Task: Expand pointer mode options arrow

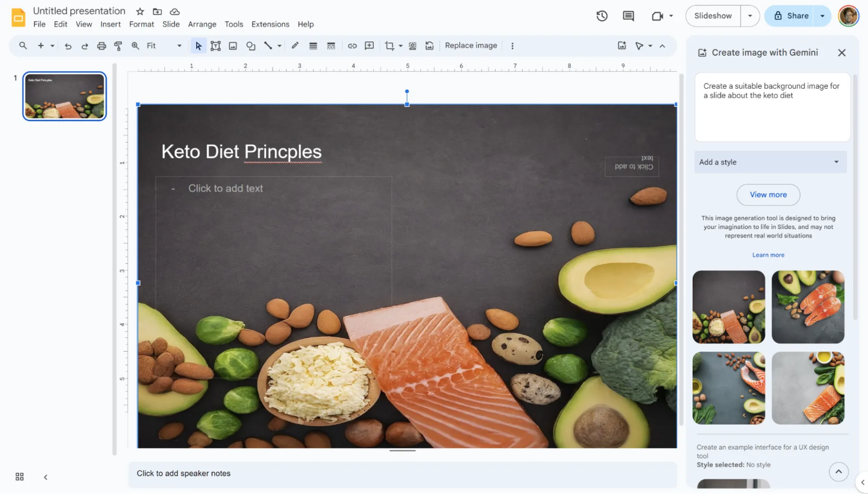Action: click(x=650, y=46)
